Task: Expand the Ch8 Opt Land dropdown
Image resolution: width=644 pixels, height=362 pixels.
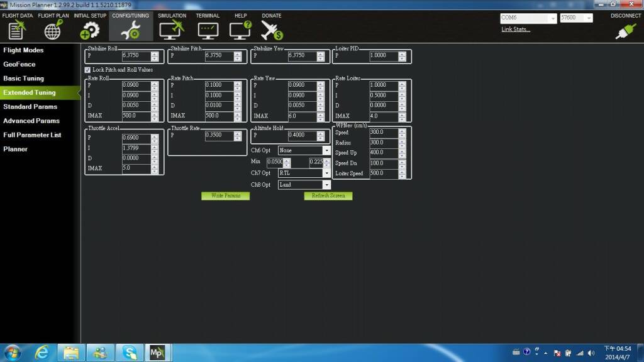Action: click(x=326, y=185)
